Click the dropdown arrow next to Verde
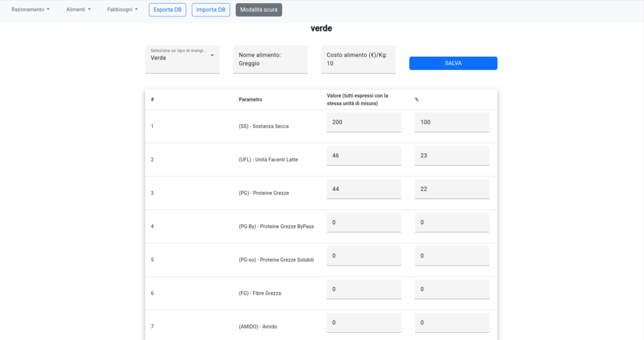The width and height of the screenshot is (644, 340). pos(212,55)
